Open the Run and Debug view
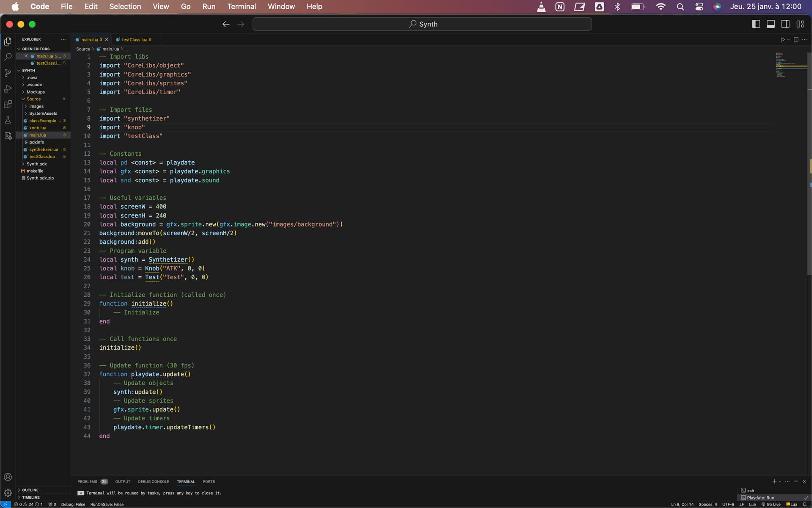This screenshot has height=508, width=812. [8, 88]
